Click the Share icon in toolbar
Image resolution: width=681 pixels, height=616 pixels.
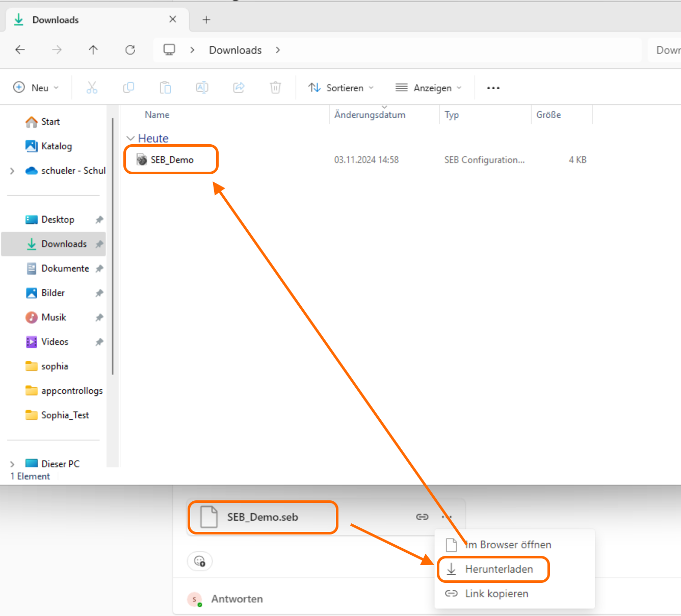[x=239, y=88]
